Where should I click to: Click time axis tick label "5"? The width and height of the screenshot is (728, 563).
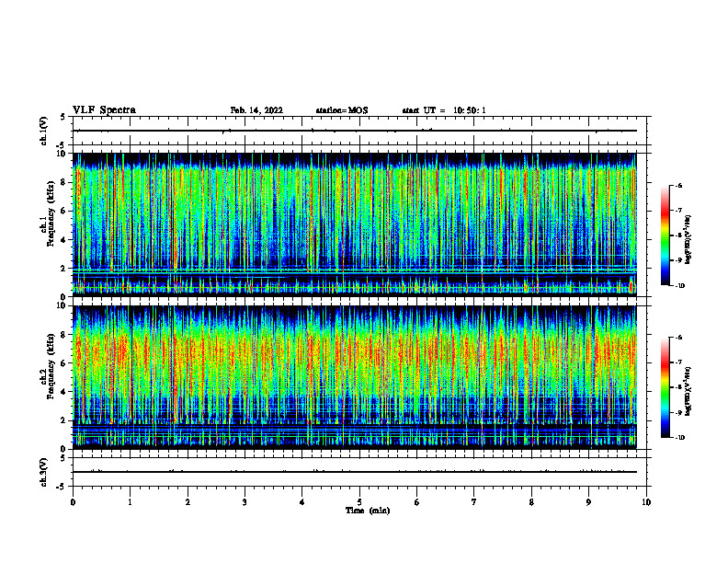pos(359,502)
